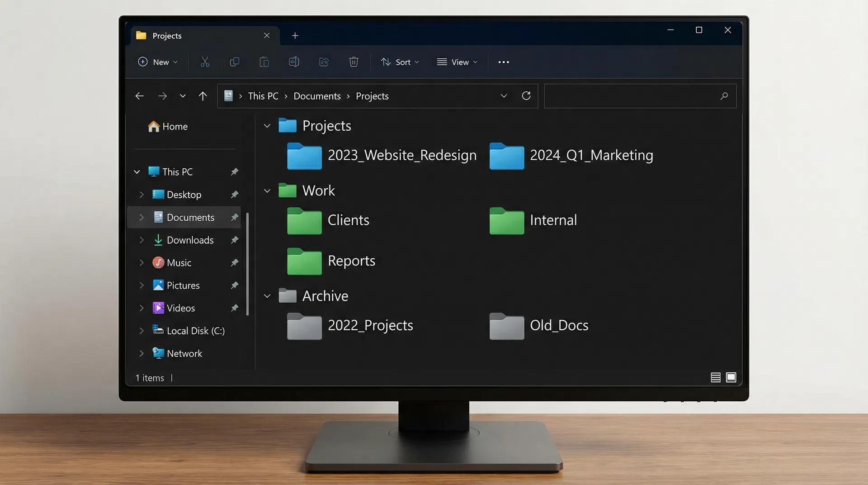Click the Rename icon
This screenshot has height=485, width=868.
[294, 62]
